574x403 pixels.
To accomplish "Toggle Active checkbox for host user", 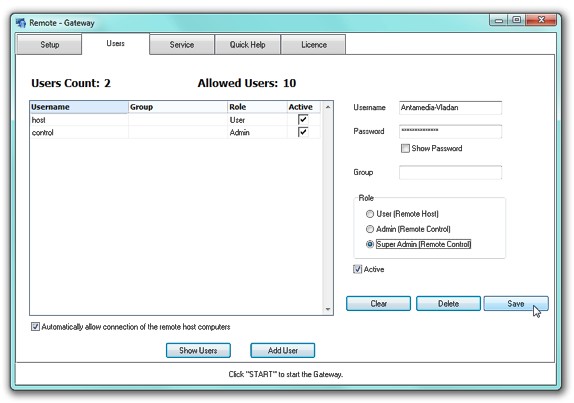I will click(303, 120).
